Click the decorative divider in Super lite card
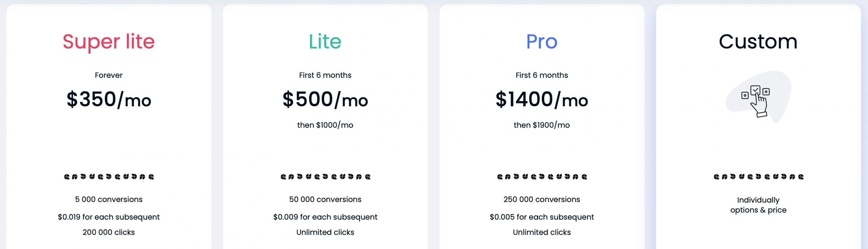The height and width of the screenshot is (249, 868). pyautogui.click(x=109, y=177)
